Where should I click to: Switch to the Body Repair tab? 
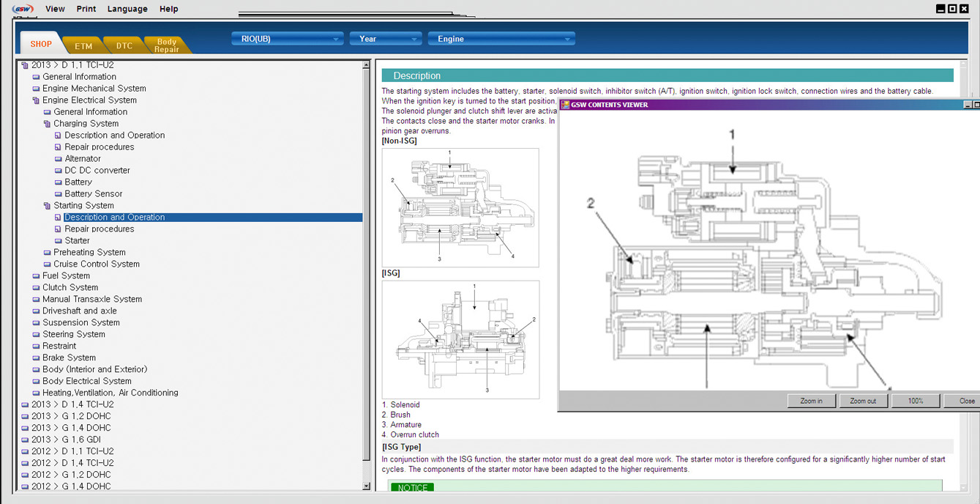[x=167, y=45]
